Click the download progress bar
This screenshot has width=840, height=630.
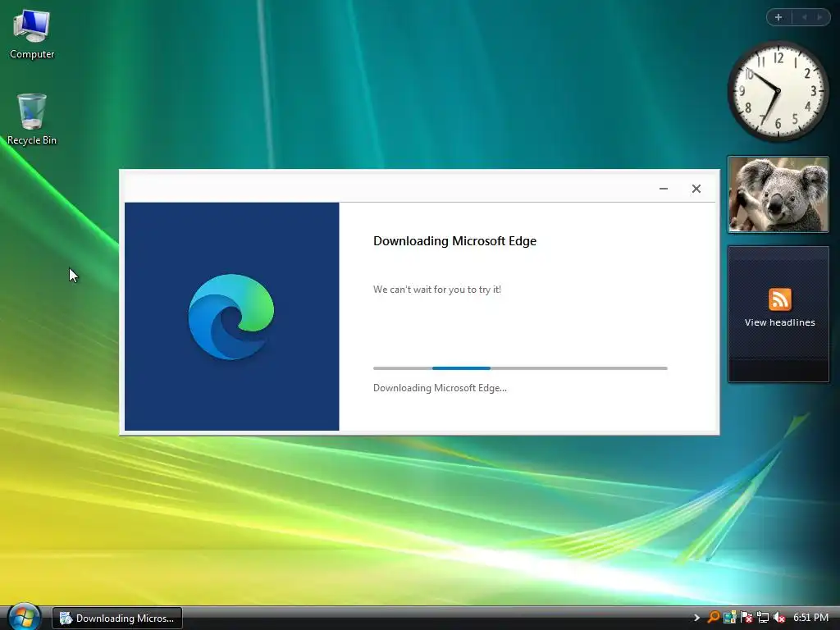click(520, 368)
